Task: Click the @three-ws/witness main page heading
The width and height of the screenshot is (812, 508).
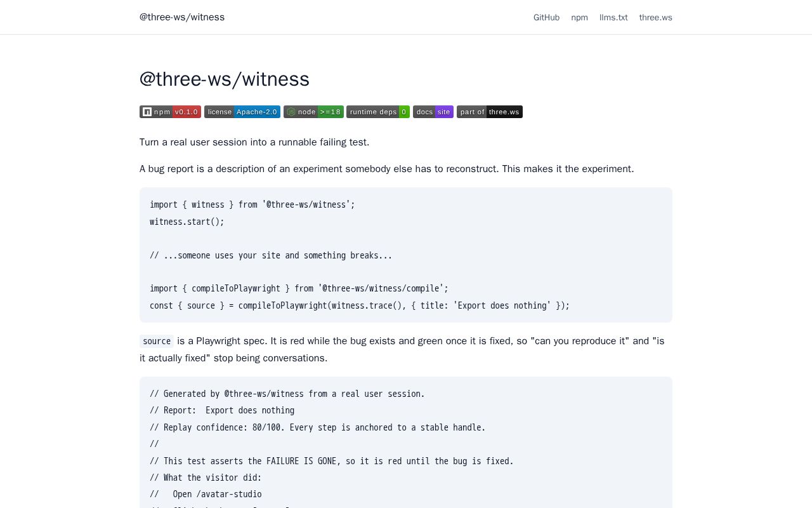Action: [x=225, y=79]
